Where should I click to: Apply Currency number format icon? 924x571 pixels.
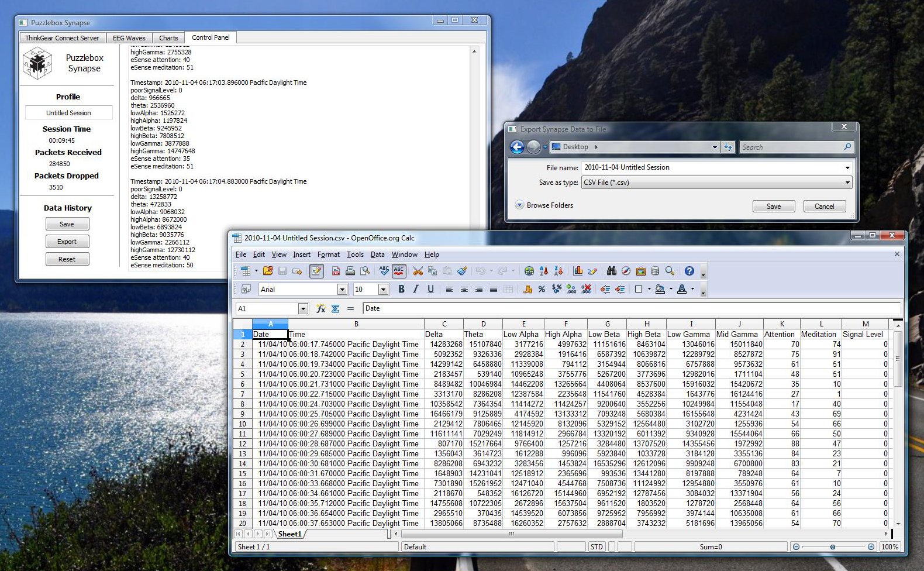pyautogui.click(x=527, y=289)
